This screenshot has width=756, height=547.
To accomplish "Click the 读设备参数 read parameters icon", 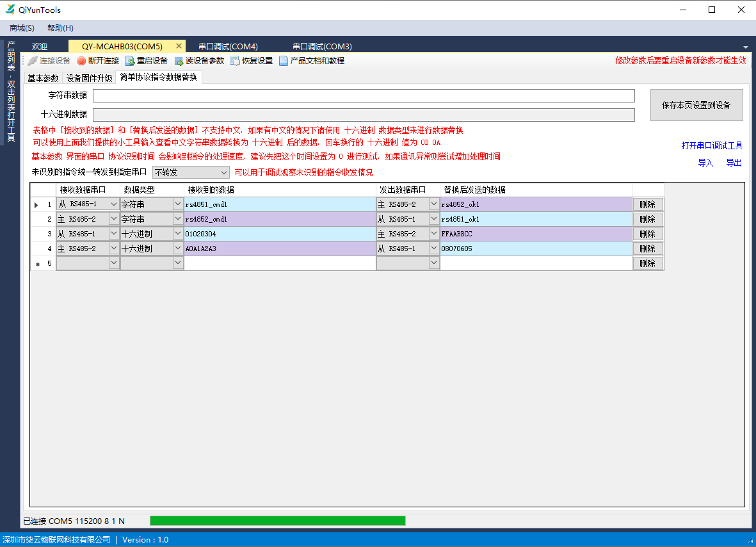I will tap(179, 61).
